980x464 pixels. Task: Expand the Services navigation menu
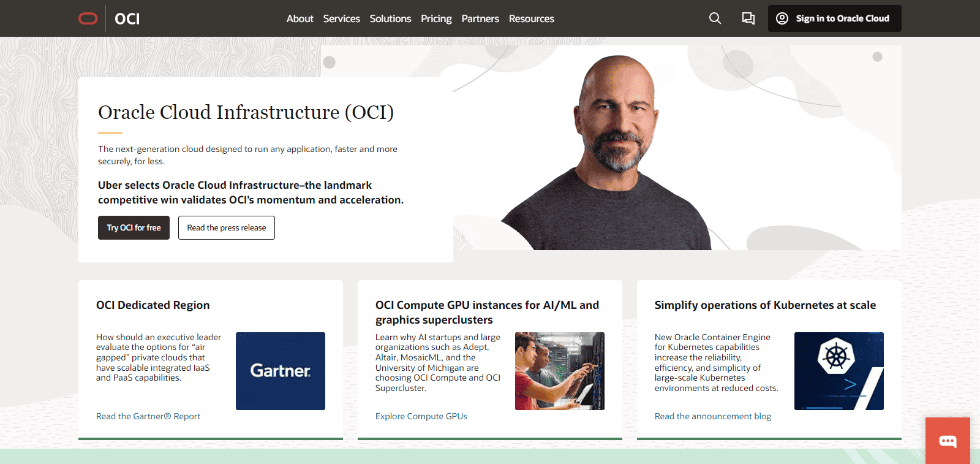click(x=341, y=19)
